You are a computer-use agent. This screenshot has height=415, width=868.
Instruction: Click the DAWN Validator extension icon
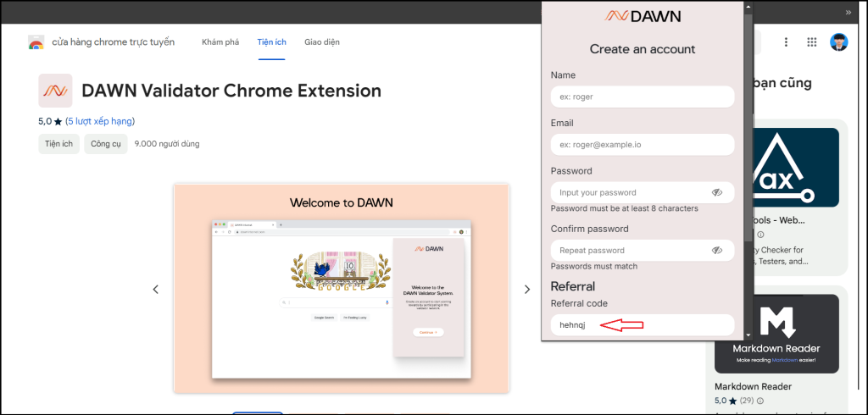[56, 91]
